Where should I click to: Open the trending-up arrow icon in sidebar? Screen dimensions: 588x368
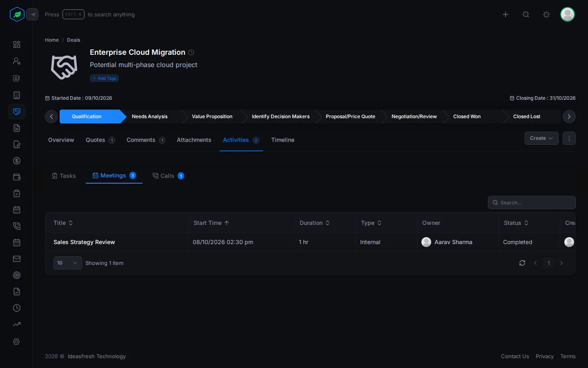pyautogui.click(x=17, y=324)
